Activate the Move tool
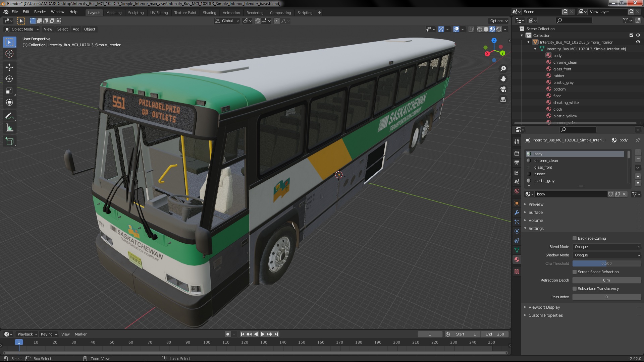The height and width of the screenshot is (362, 644). [9, 67]
